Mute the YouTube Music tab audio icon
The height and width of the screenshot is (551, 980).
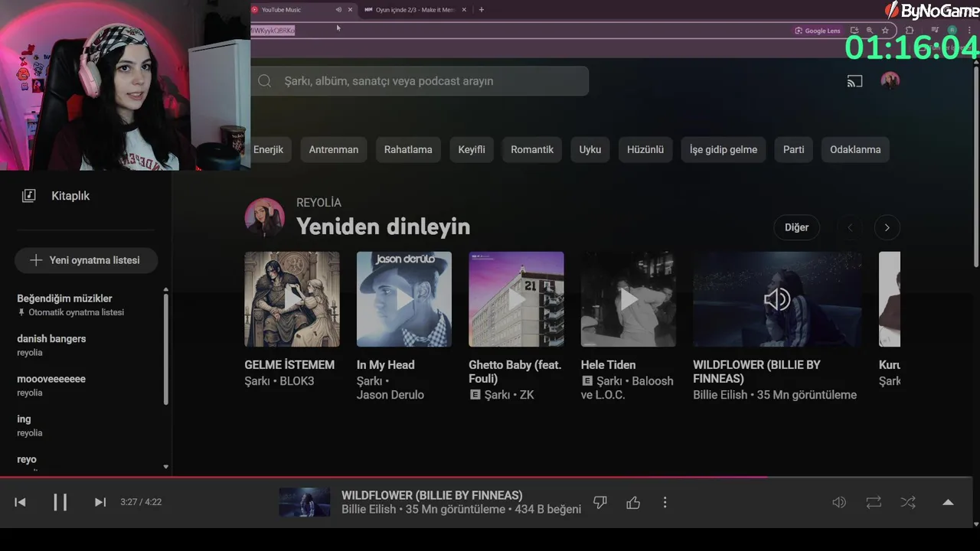coord(338,10)
